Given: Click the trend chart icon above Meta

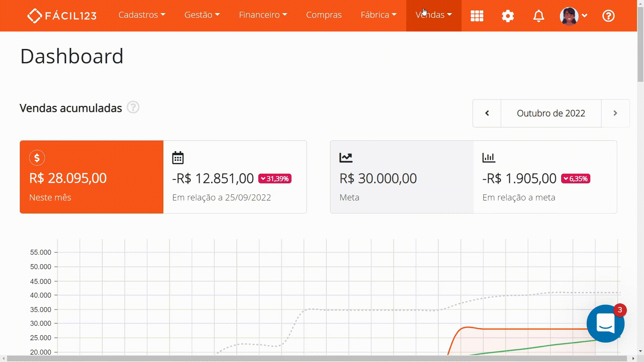Looking at the screenshot, I should [x=346, y=158].
